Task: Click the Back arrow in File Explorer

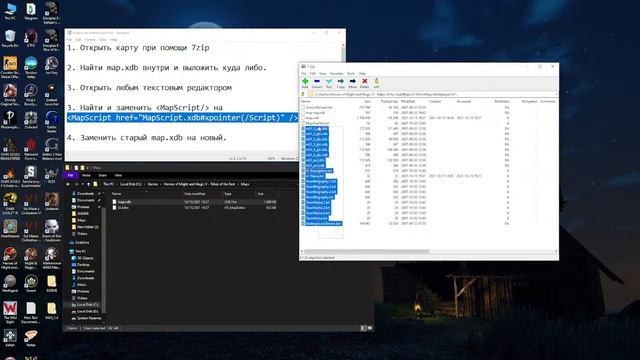Action: 68,184
